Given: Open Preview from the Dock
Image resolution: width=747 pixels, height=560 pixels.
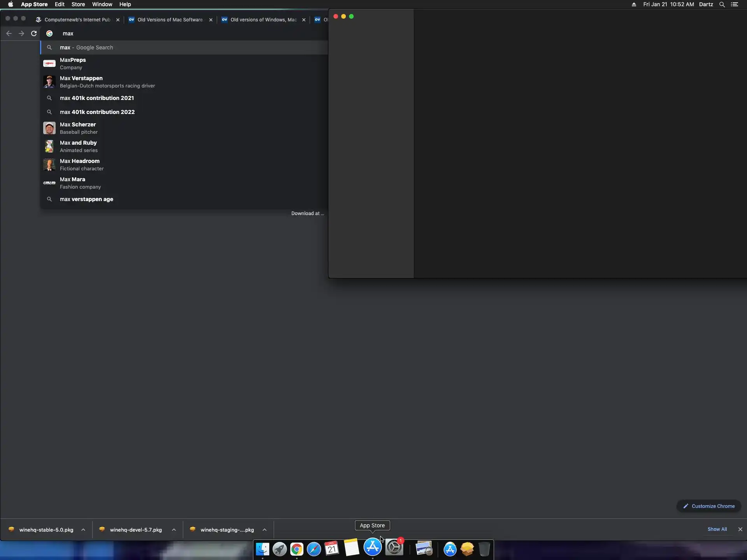Looking at the screenshot, I should pos(424,549).
